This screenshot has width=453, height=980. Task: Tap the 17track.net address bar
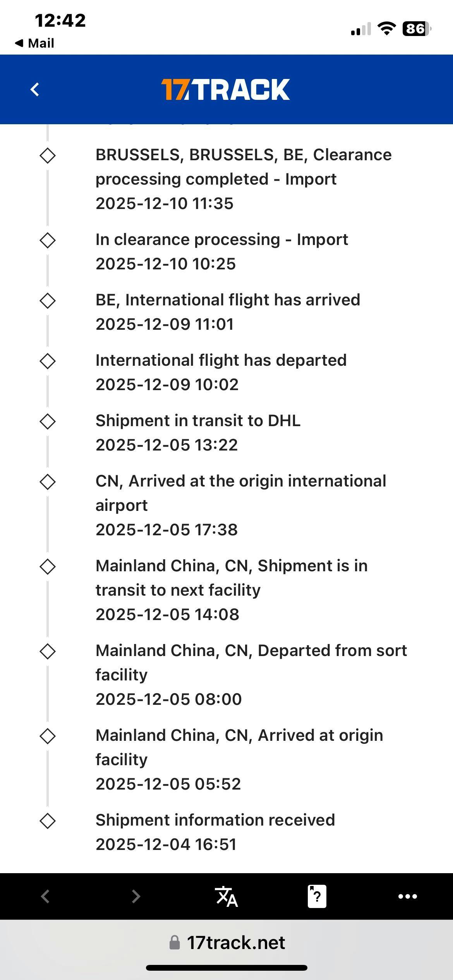click(x=235, y=942)
